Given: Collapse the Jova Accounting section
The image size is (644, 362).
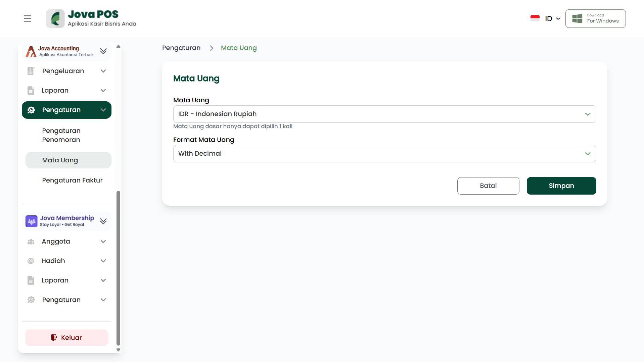Looking at the screenshot, I should click(x=103, y=51).
